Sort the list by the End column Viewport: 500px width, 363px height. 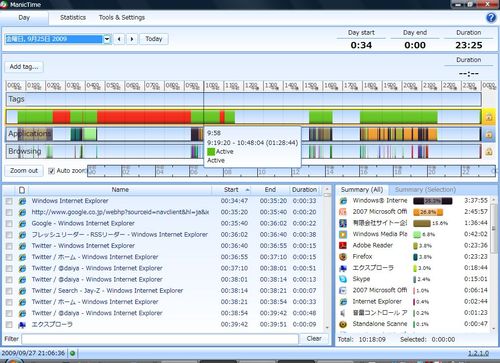[x=270, y=190]
